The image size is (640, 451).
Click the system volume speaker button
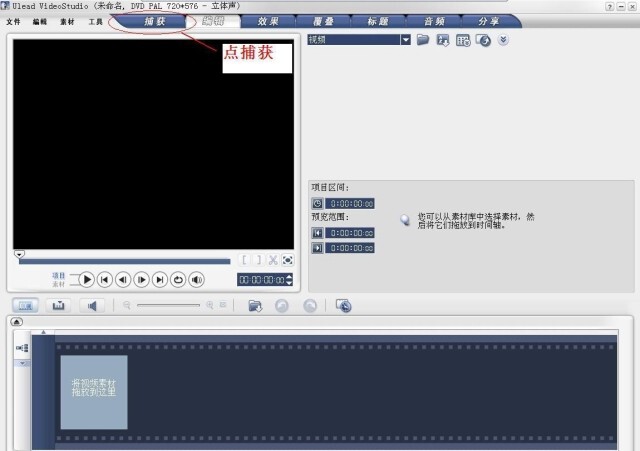(196, 280)
